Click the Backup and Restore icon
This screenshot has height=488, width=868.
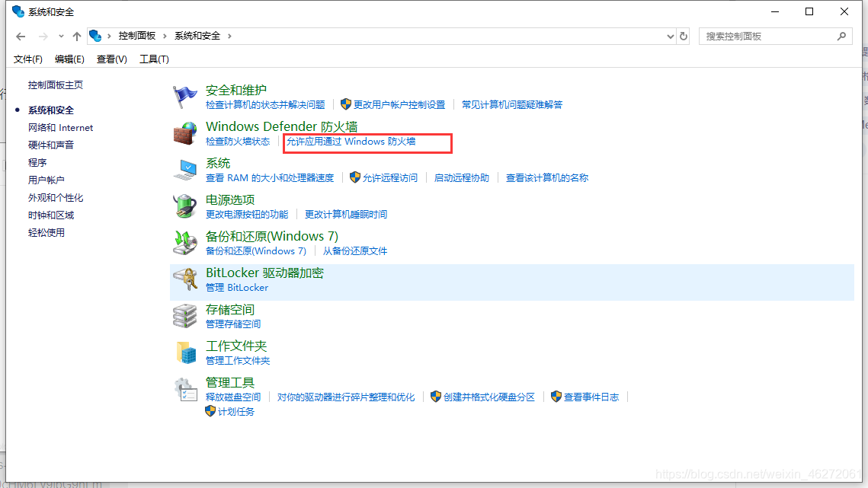click(184, 243)
